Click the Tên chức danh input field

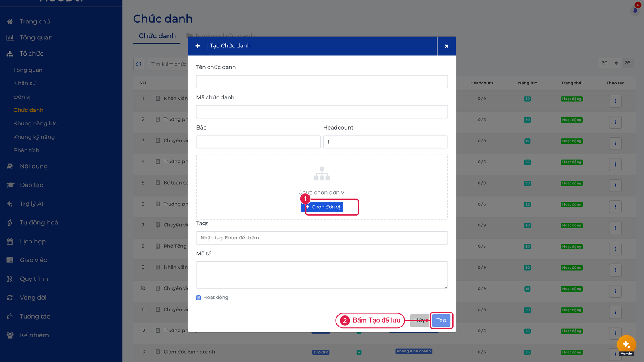click(322, 82)
